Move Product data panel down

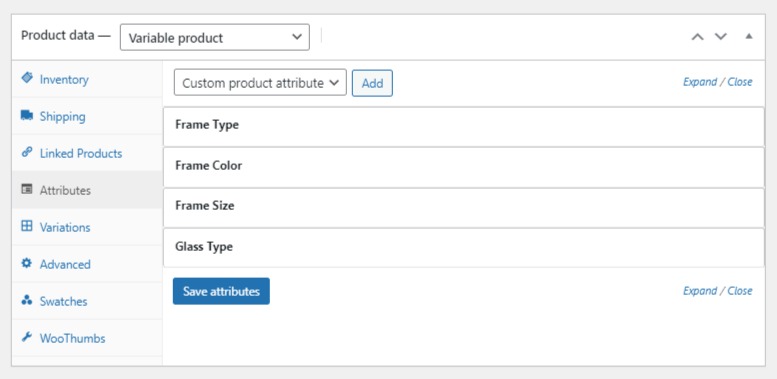(x=721, y=37)
